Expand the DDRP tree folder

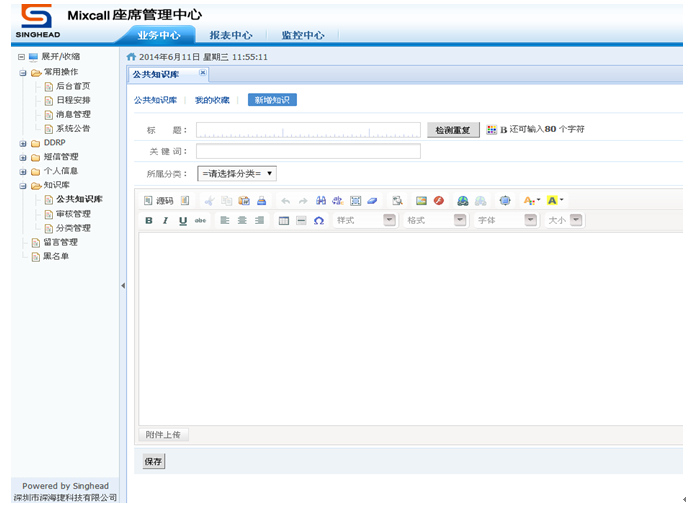(23, 143)
